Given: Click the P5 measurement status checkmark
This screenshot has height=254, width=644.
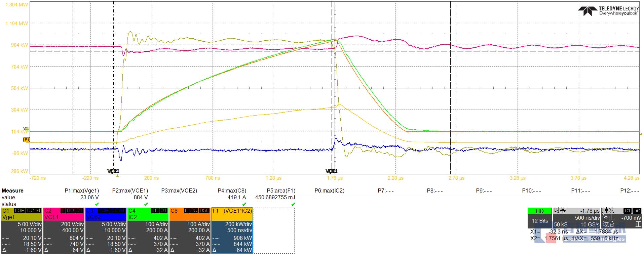Looking at the screenshot, I should pyautogui.click(x=293, y=204).
